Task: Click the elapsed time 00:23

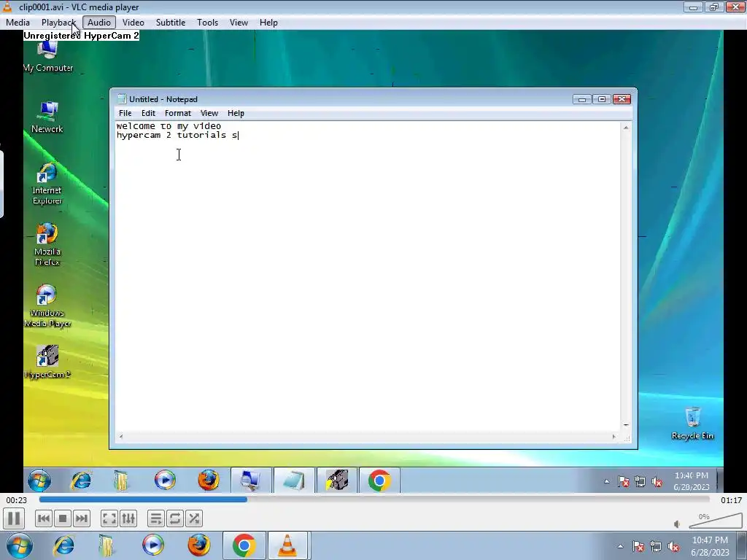Action: [x=16, y=500]
